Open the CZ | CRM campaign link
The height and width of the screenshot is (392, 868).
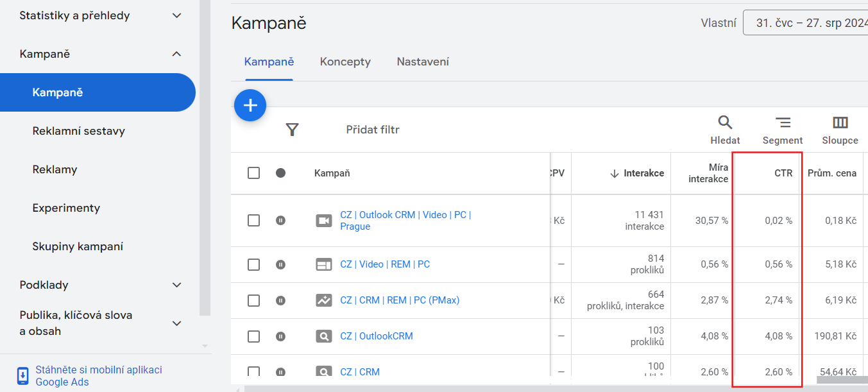tap(360, 372)
